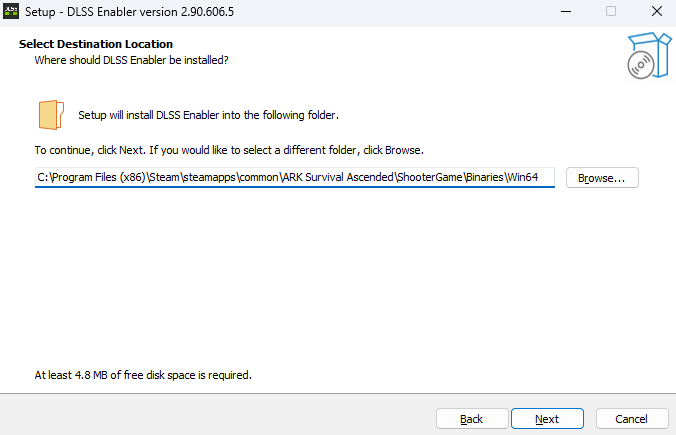Click the 'Where should DLSS Enabler be installed?' subtitle
This screenshot has height=435, width=676.
tap(131, 60)
